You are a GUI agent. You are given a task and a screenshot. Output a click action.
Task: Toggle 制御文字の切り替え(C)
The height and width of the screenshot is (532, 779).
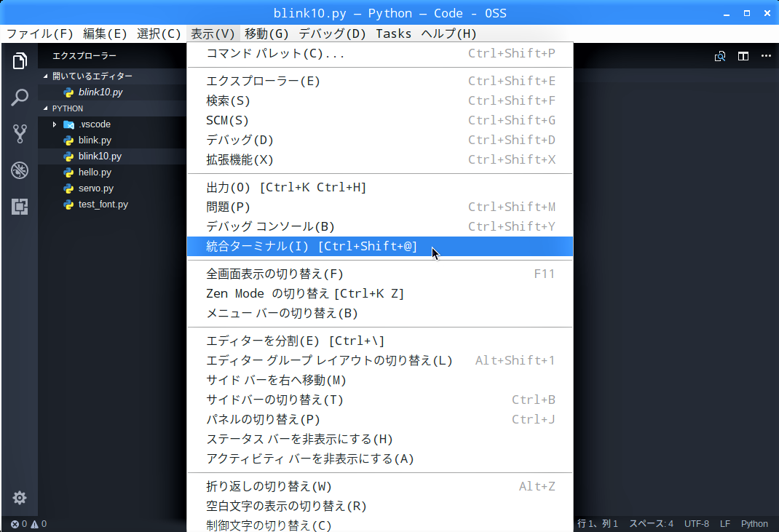[x=380, y=525]
